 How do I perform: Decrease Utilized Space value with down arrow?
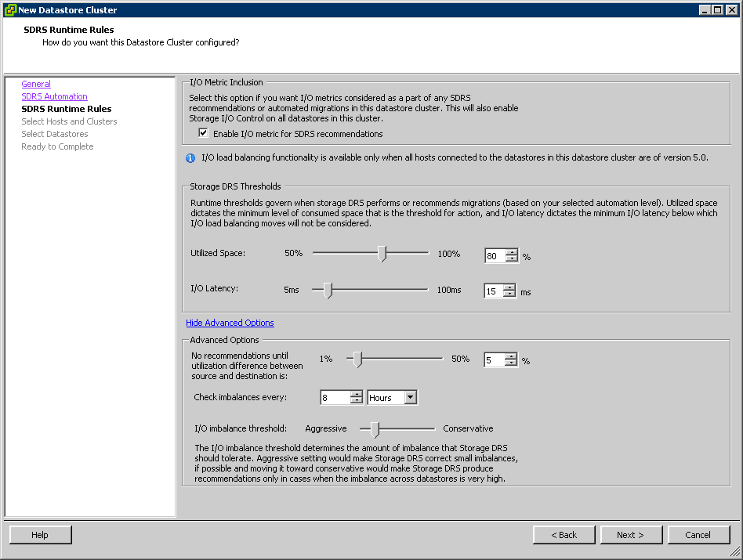[511, 259]
